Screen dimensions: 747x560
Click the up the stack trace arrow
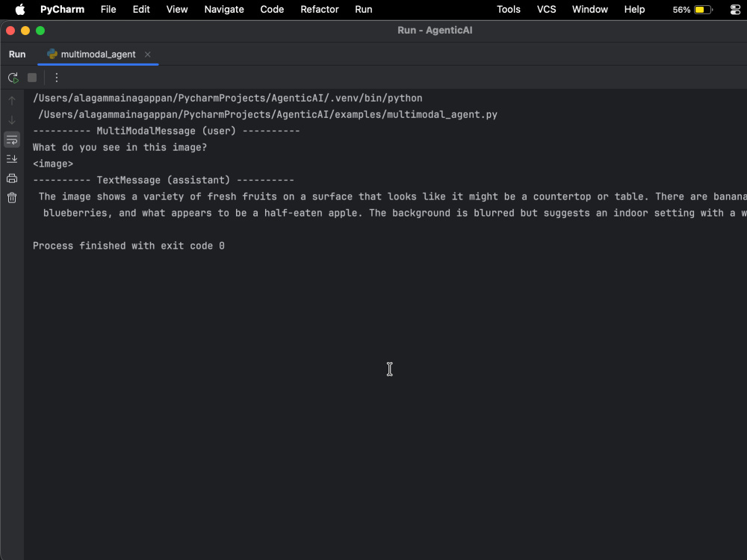point(12,101)
